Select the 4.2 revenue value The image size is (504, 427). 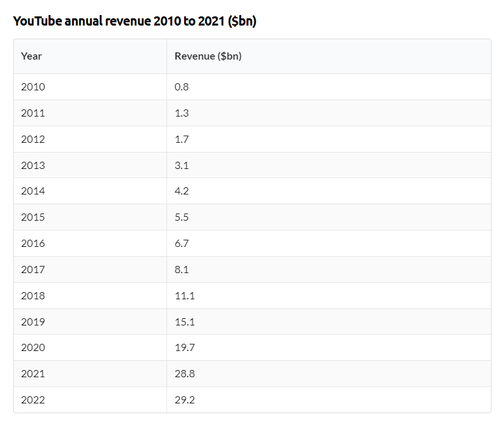pyautogui.click(x=182, y=191)
